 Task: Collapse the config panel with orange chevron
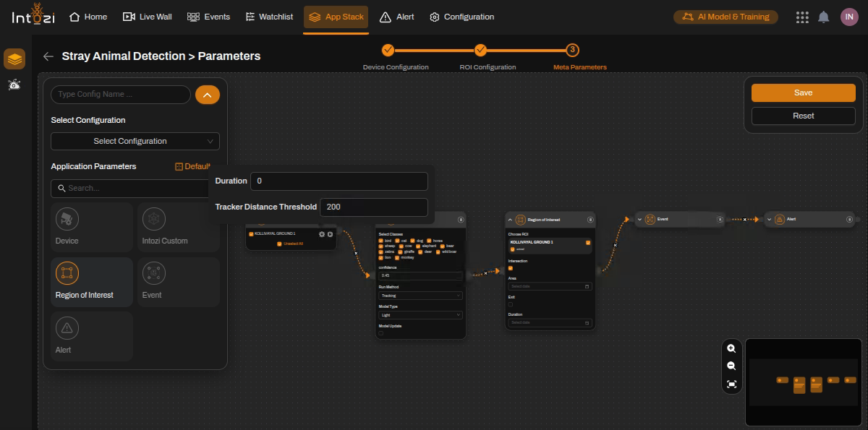click(208, 95)
